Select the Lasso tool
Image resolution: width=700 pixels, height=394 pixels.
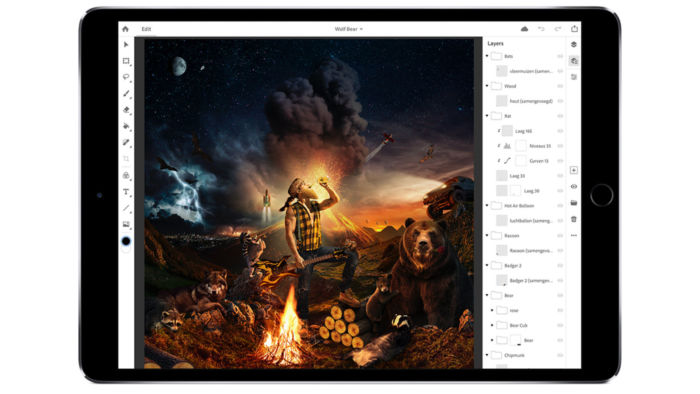[x=126, y=77]
